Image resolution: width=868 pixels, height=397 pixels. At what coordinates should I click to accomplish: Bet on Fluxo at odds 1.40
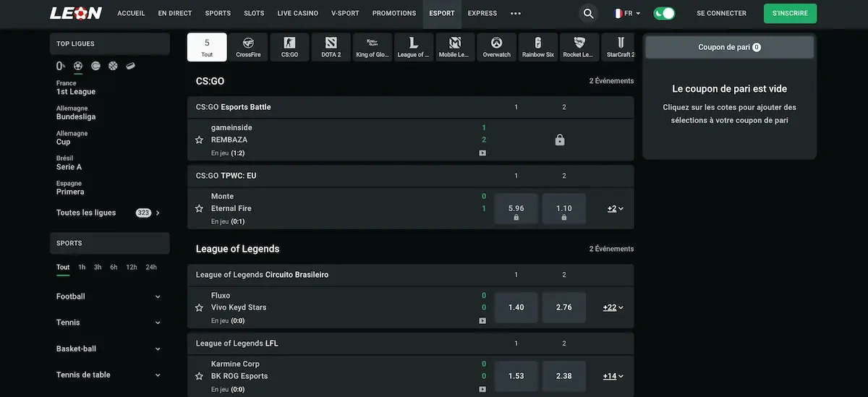coord(516,307)
